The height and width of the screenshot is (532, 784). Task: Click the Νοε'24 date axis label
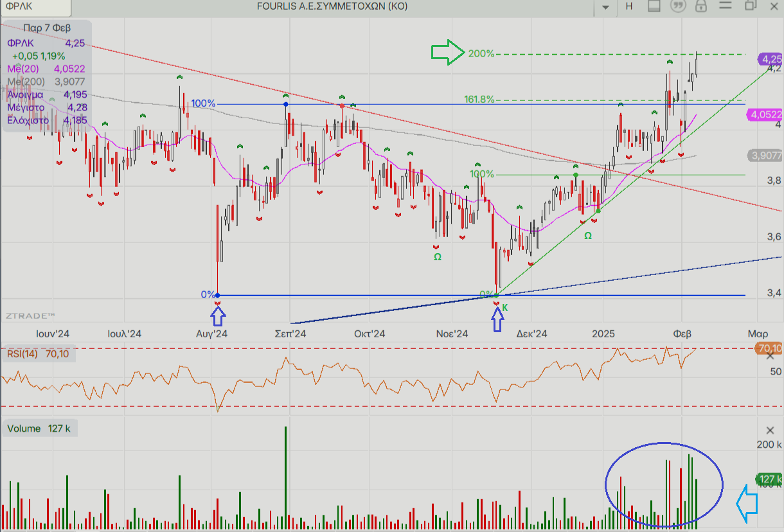452,334
